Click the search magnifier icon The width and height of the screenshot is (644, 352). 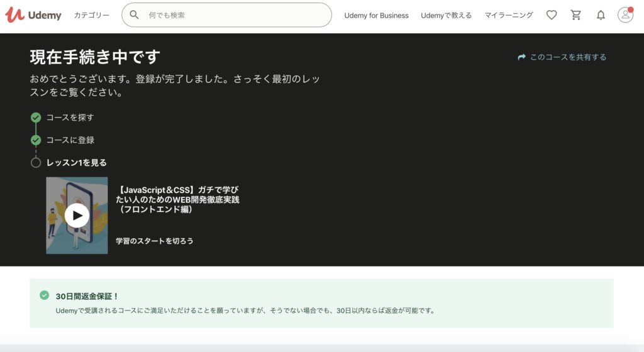click(x=134, y=14)
